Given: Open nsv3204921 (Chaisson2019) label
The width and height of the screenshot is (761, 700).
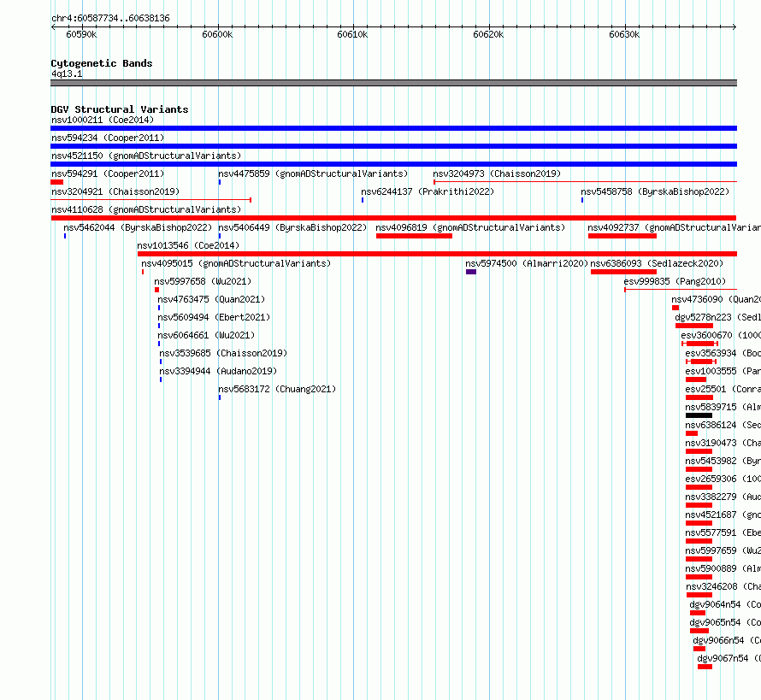Looking at the screenshot, I should click(115, 191).
